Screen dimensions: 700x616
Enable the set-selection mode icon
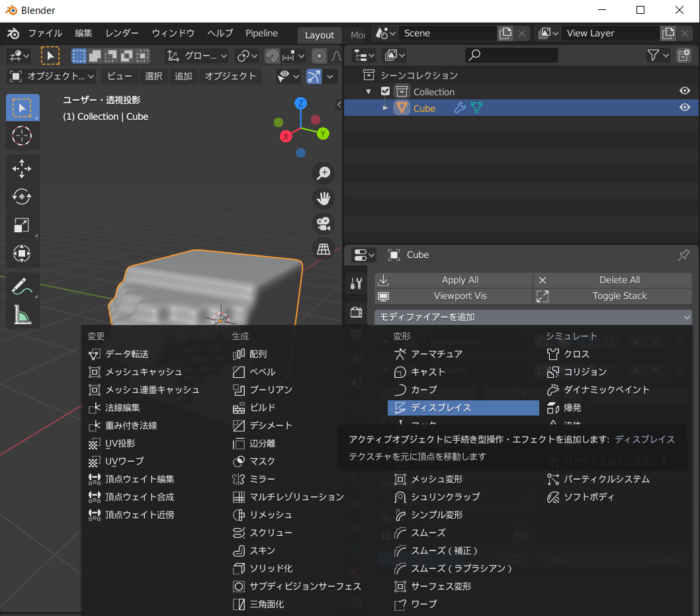(x=79, y=56)
